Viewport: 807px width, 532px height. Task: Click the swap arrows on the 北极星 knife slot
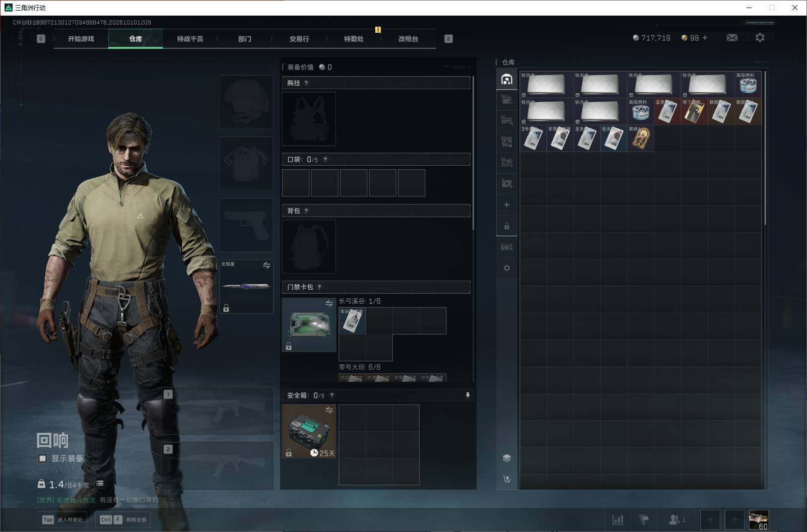pyautogui.click(x=266, y=265)
